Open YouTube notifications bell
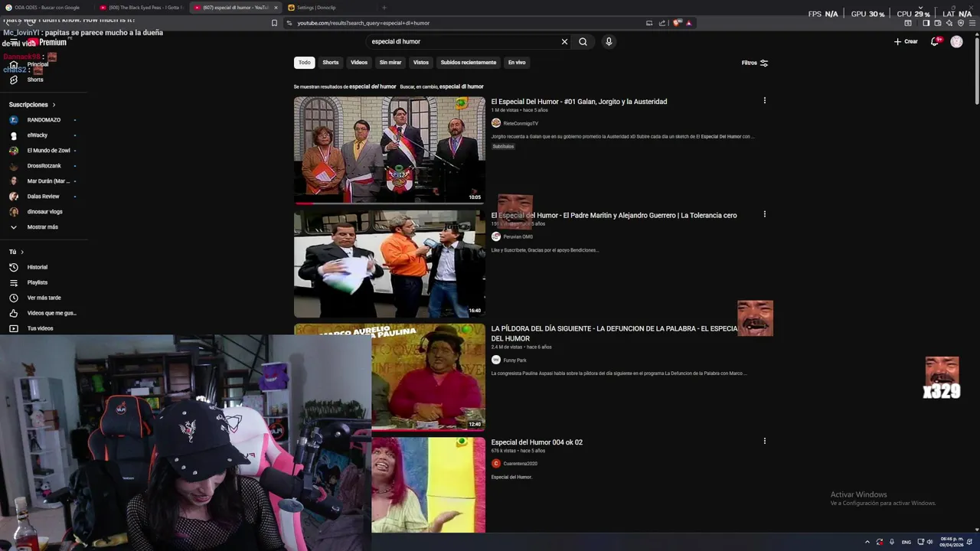 pyautogui.click(x=935, y=41)
